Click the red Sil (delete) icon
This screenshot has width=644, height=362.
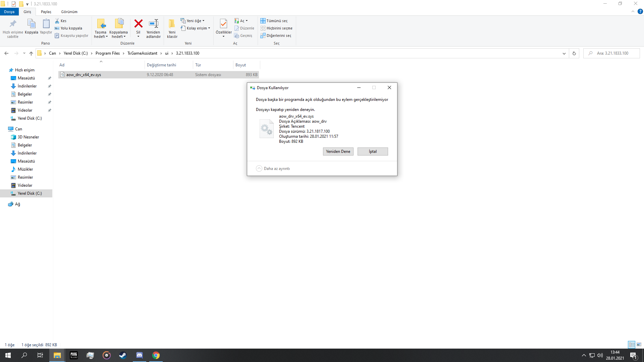(x=138, y=24)
